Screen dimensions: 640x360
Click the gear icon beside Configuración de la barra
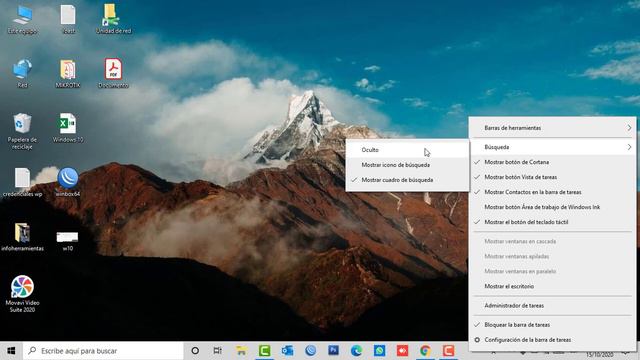coord(477,340)
